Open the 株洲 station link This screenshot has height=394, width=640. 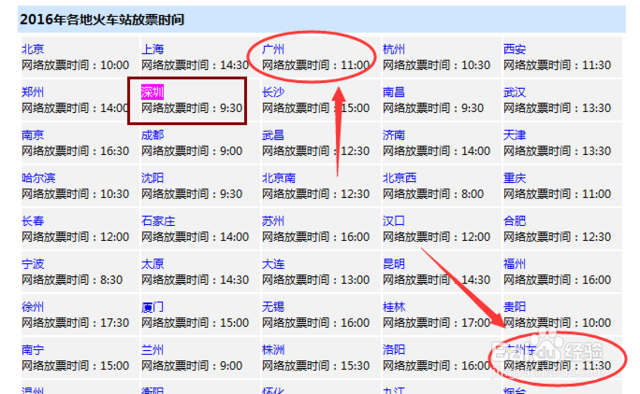(273, 350)
